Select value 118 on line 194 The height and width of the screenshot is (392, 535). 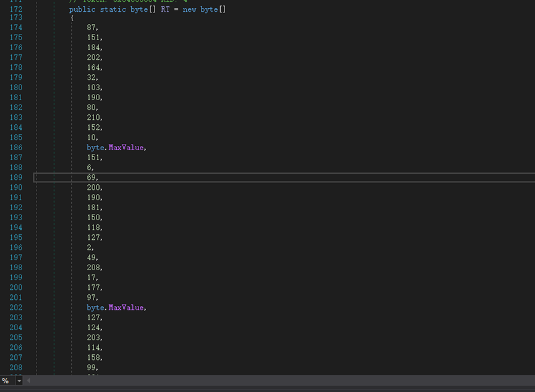93,228
